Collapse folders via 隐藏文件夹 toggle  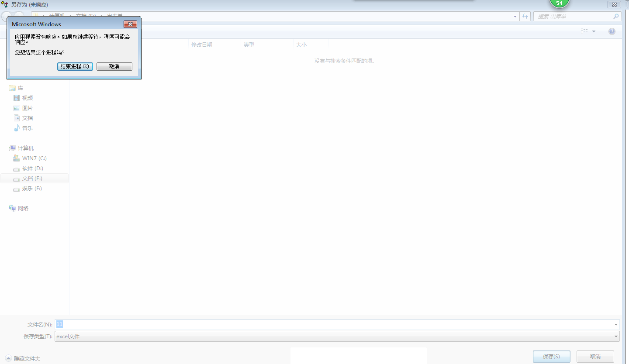[x=23, y=358]
